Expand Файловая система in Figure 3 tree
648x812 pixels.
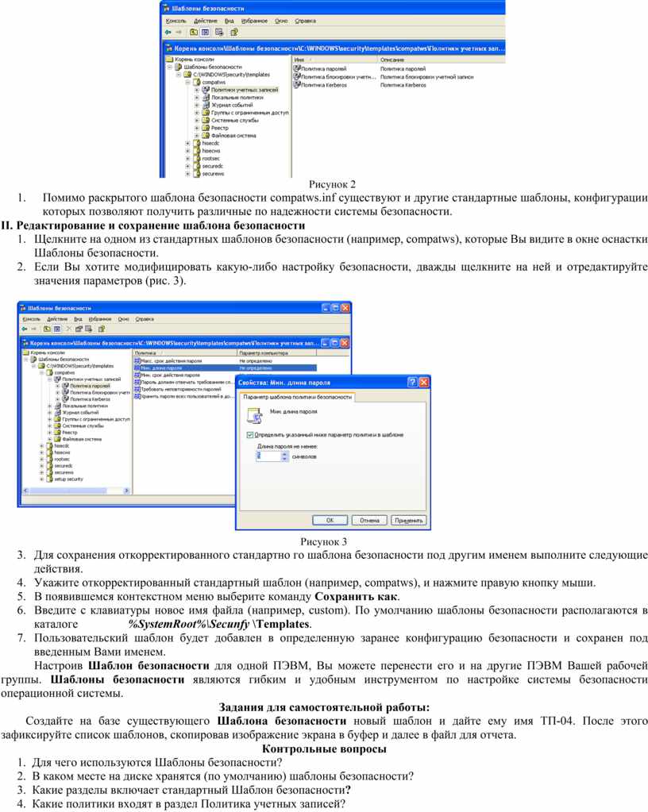tap(50, 439)
